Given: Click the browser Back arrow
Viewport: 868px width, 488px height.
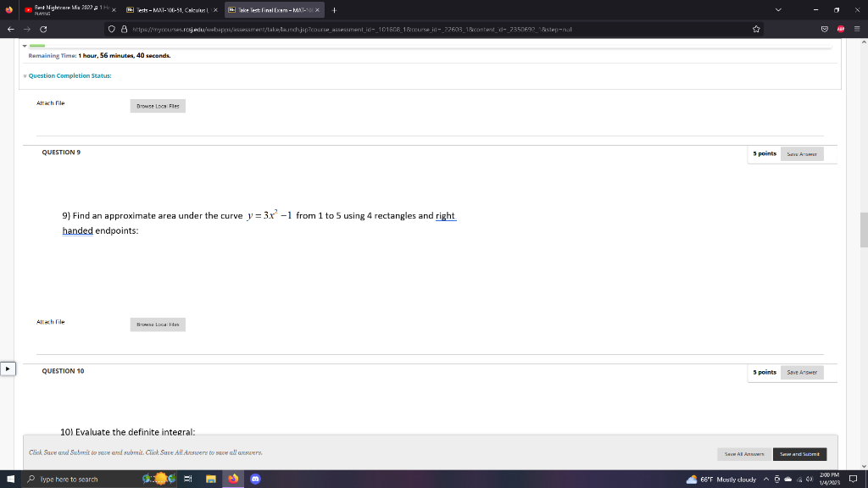Looking at the screenshot, I should (10, 29).
